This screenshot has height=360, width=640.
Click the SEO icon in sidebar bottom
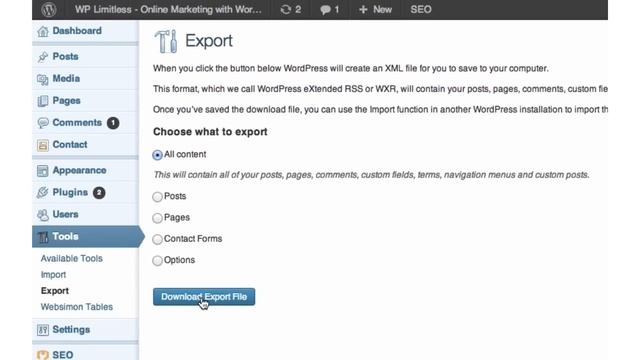coord(43,355)
